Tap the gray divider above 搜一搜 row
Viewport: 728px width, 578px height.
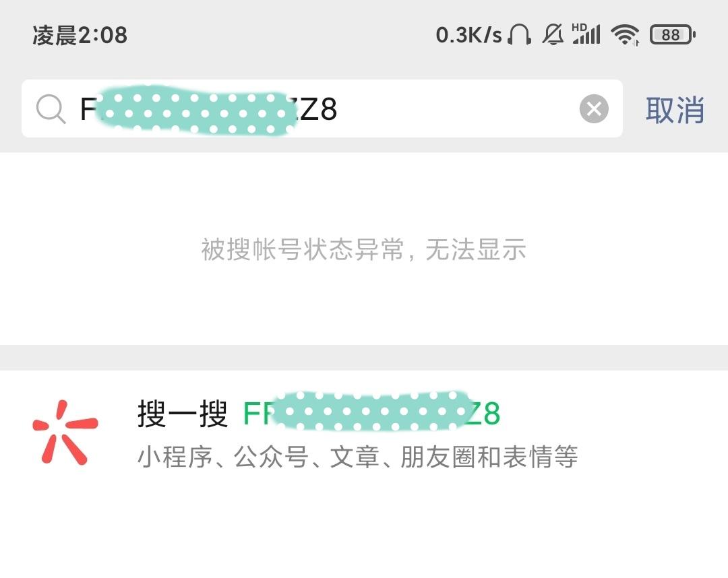364,357
